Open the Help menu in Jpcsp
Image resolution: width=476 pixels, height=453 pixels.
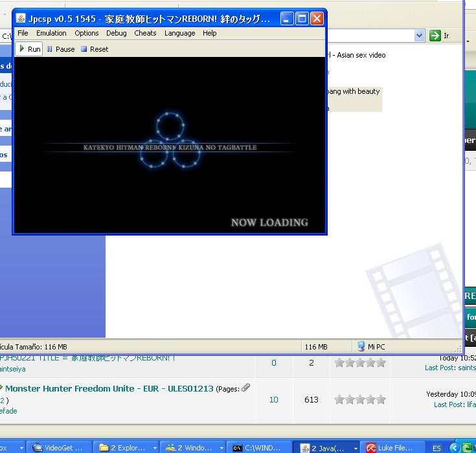coord(209,33)
